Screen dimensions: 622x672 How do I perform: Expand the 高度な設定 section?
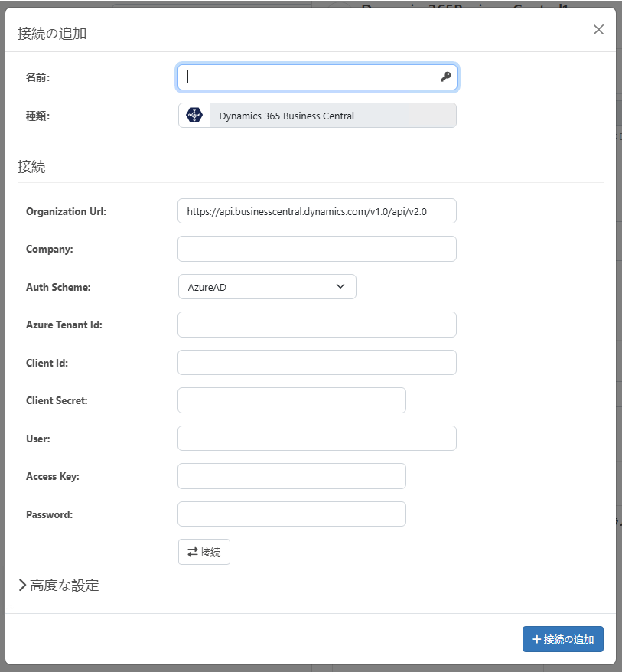(x=59, y=585)
